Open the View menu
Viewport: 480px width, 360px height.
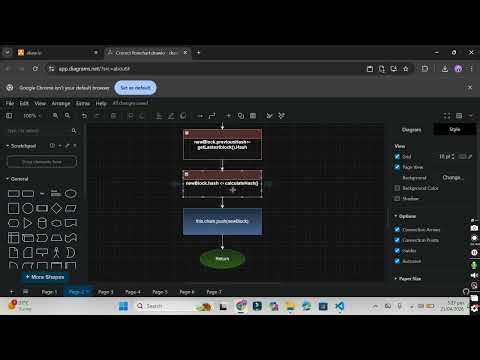pos(40,103)
